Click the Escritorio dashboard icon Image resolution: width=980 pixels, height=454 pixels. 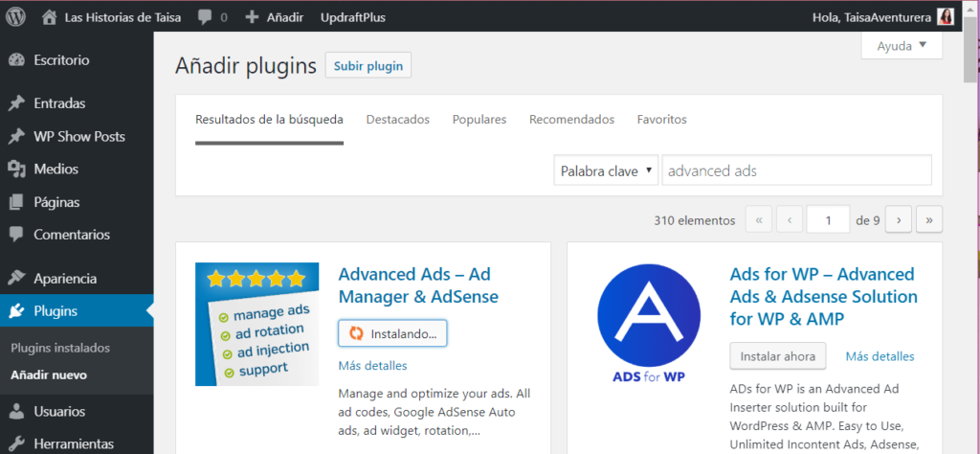[x=16, y=60]
